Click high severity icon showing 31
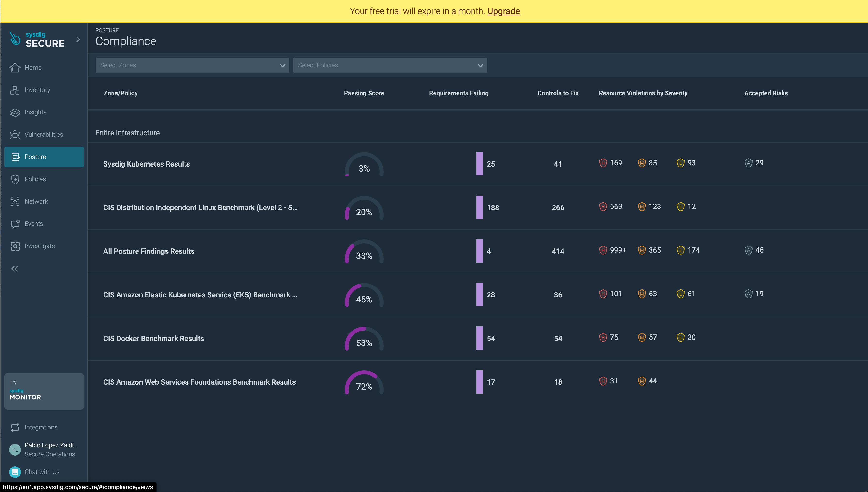 pyautogui.click(x=603, y=381)
